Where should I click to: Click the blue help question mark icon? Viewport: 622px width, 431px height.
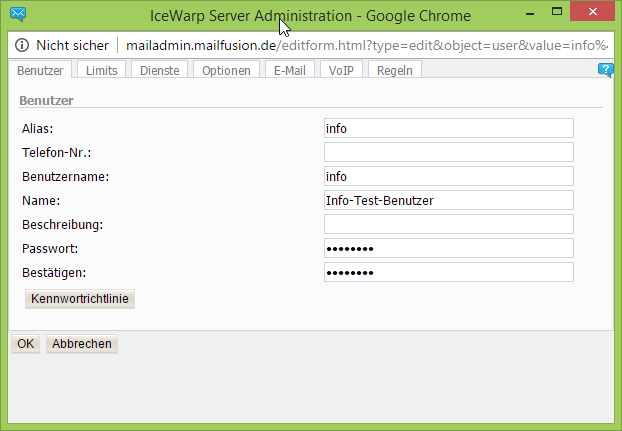click(605, 70)
